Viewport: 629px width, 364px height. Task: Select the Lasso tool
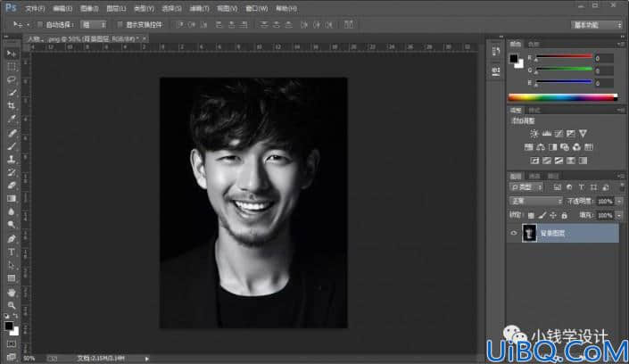(x=12, y=79)
